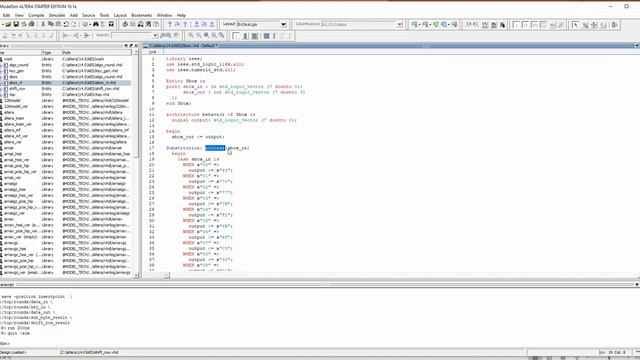Image resolution: width=640 pixels, height=360 pixels.
Task: Close the Library panel
Action: [136, 46]
